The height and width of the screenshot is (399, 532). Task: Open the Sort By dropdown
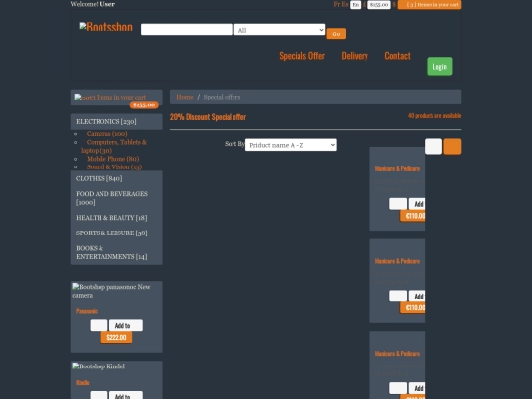coord(291,145)
